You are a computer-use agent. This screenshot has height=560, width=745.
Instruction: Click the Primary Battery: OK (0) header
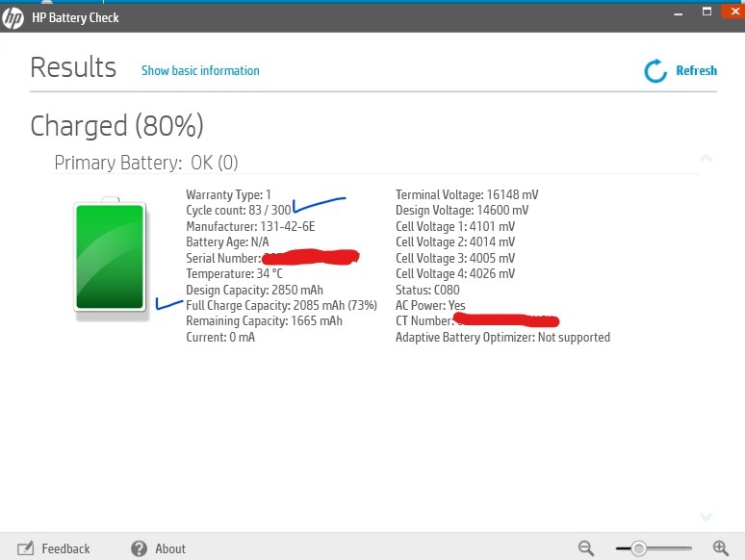tap(146, 163)
